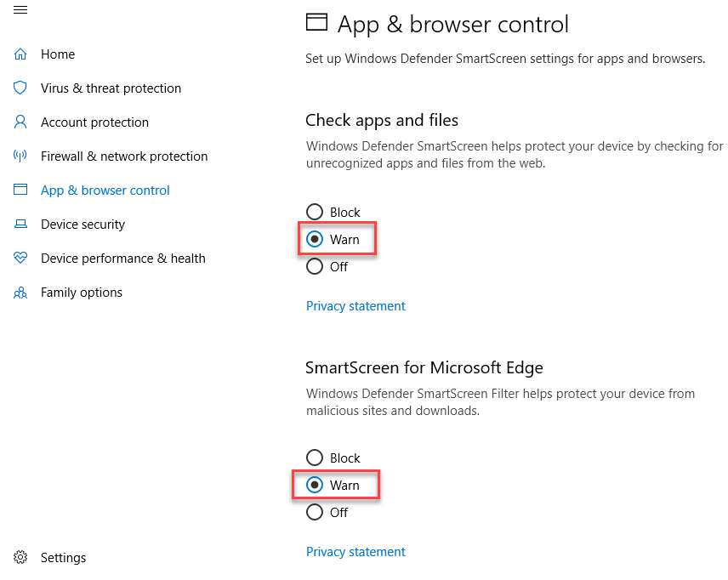
Task: Select Off under Check apps and files
Action: point(314,266)
